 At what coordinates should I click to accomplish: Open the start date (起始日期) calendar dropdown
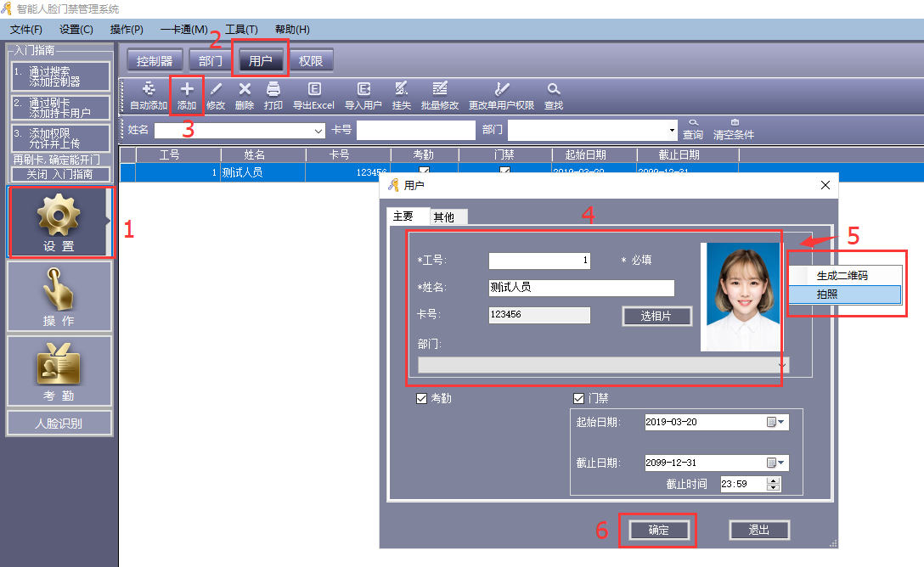pos(776,422)
